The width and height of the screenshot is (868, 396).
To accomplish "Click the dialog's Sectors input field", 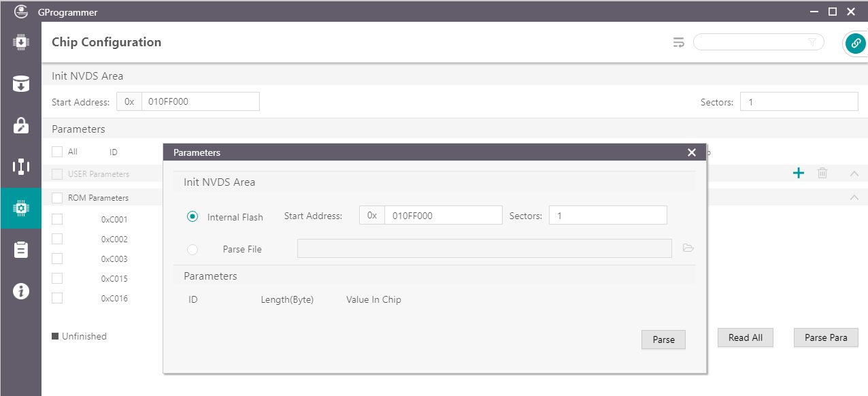I will click(607, 216).
